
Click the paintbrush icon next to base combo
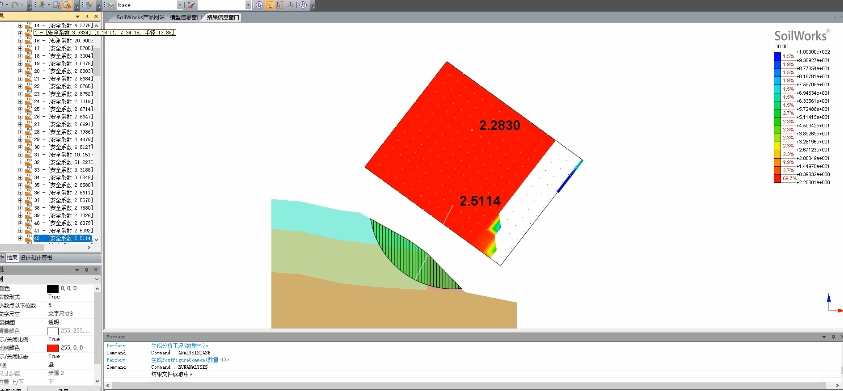[191, 5]
